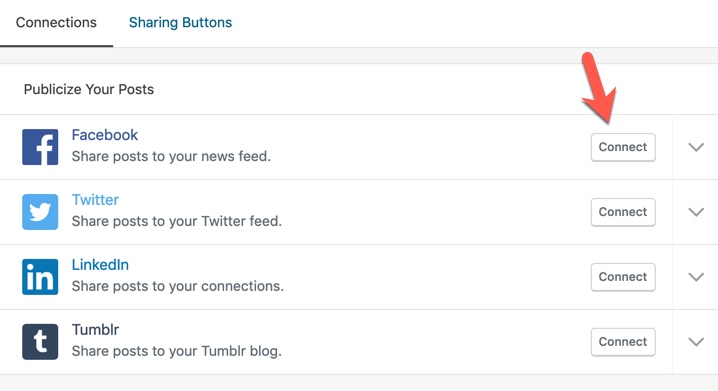Click the Facebook logo icon
The image size is (718, 391).
40,147
